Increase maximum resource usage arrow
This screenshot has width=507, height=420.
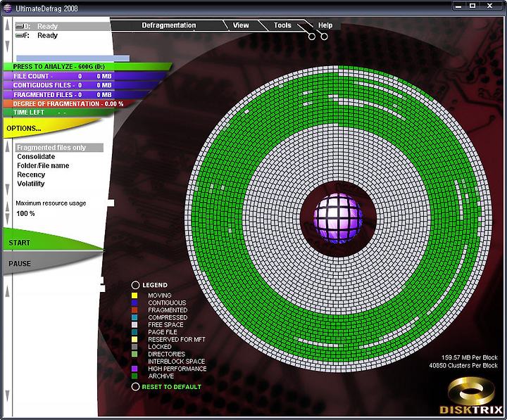click(x=8, y=208)
